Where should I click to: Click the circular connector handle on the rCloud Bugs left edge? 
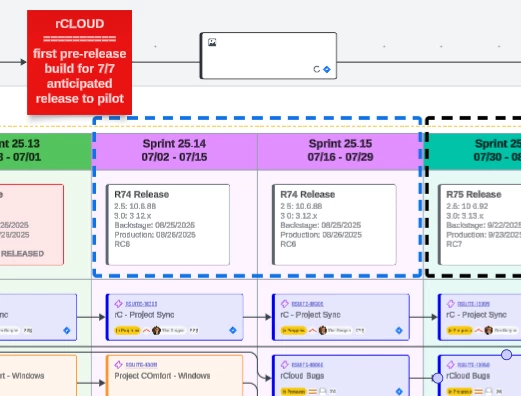[437, 378]
